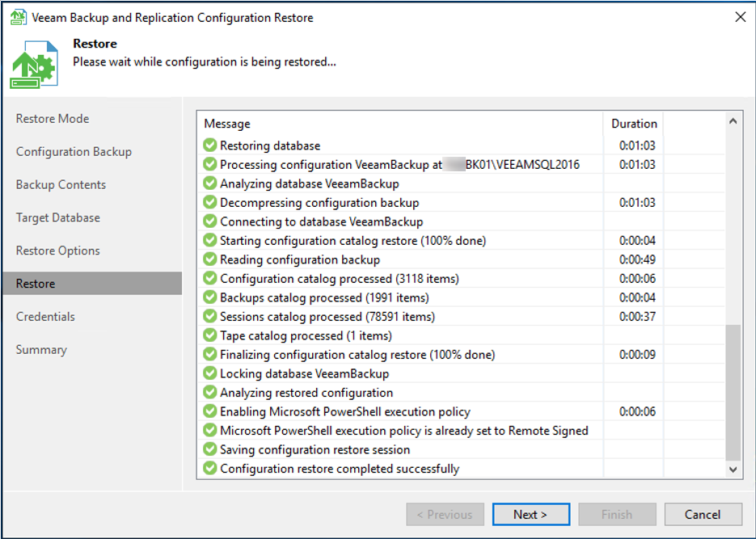Click the Next button
The width and height of the screenshot is (756, 539).
(531, 515)
